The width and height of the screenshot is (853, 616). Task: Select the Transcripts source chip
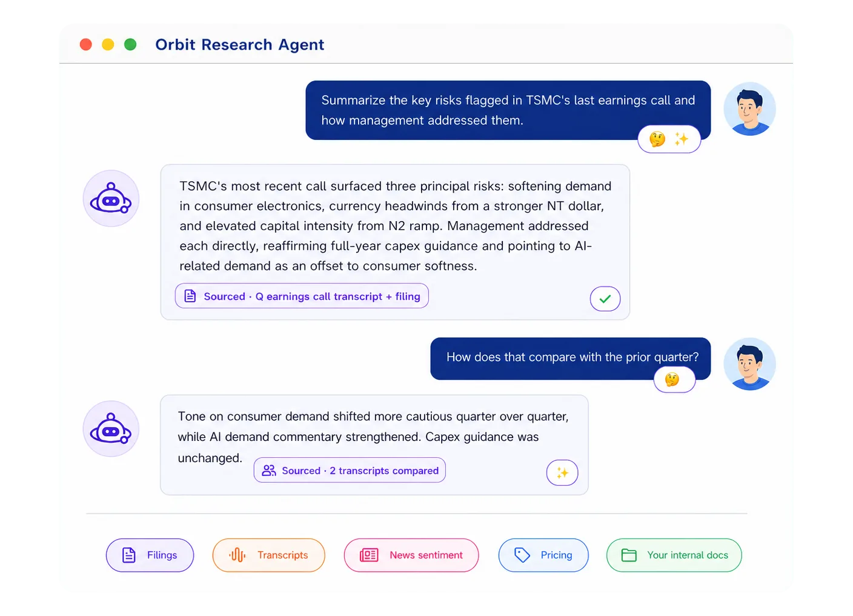click(x=268, y=555)
